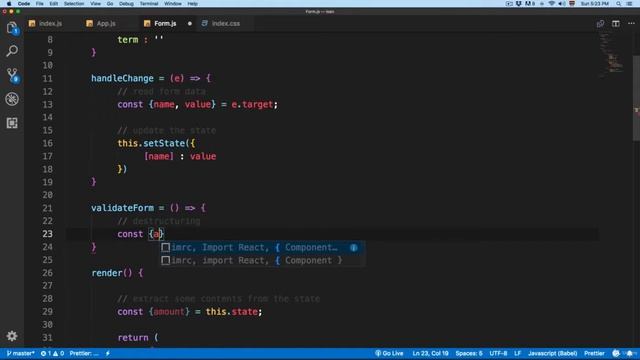Click the vertical scrollbar thumb of the editor
Image resolution: width=640 pixels, height=360 pixels.
point(636,98)
